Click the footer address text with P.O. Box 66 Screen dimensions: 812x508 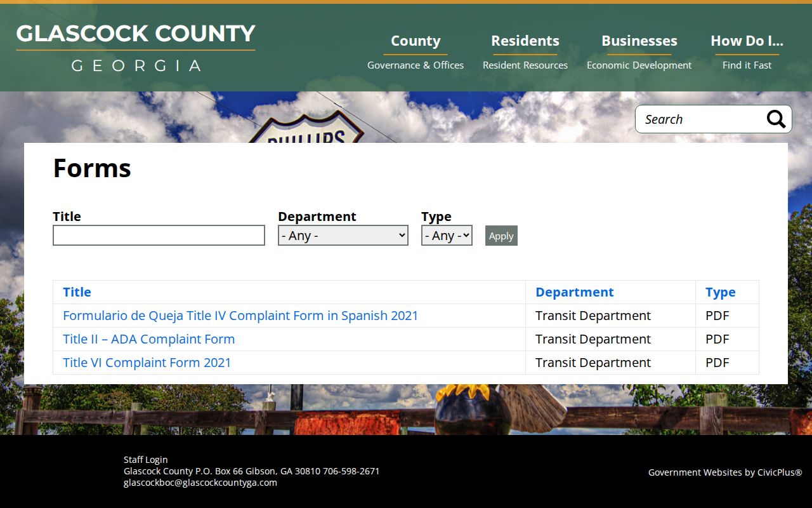pos(252,471)
